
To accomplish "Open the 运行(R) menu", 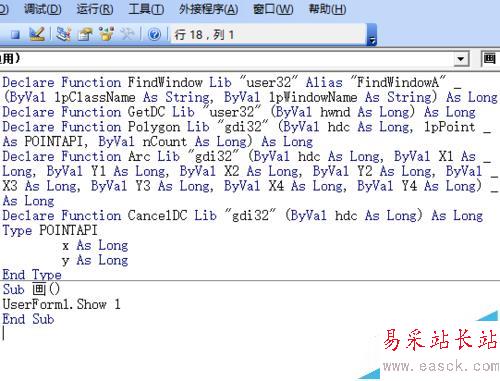I will 95,9.
